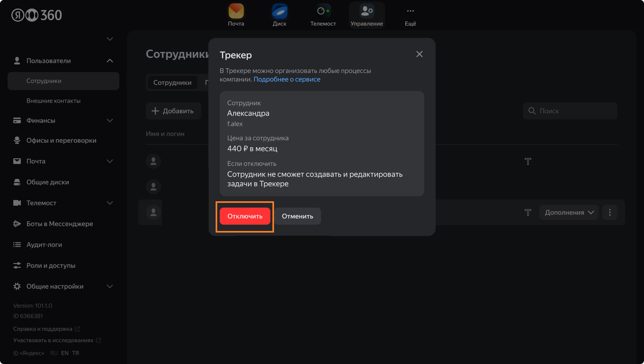This screenshot has width=644, height=364.
Task: Click the Отменить button
Action: [297, 216]
